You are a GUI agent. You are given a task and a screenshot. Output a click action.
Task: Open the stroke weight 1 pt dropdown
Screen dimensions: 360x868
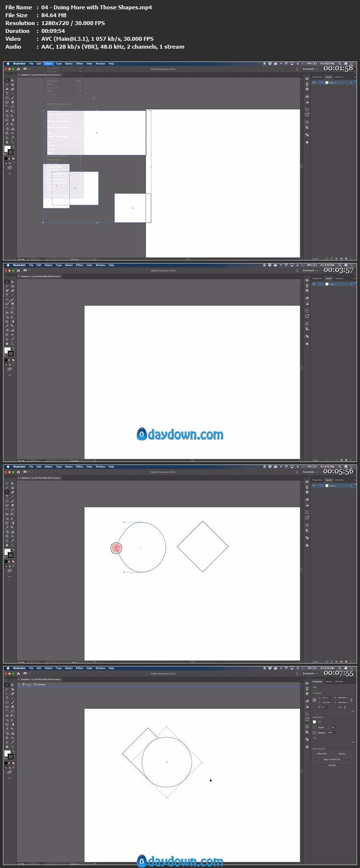tap(338, 727)
